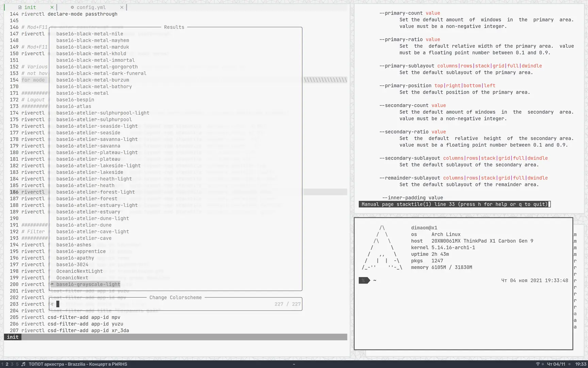The image size is (588, 368).
Task: Click the terminal prompt arrow icon
Action: [x=364, y=280]
